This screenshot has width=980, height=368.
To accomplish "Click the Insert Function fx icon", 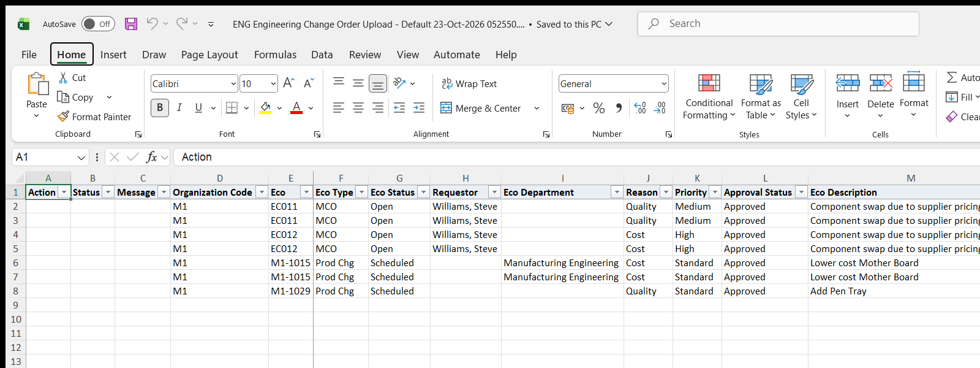I will [151, 157].
